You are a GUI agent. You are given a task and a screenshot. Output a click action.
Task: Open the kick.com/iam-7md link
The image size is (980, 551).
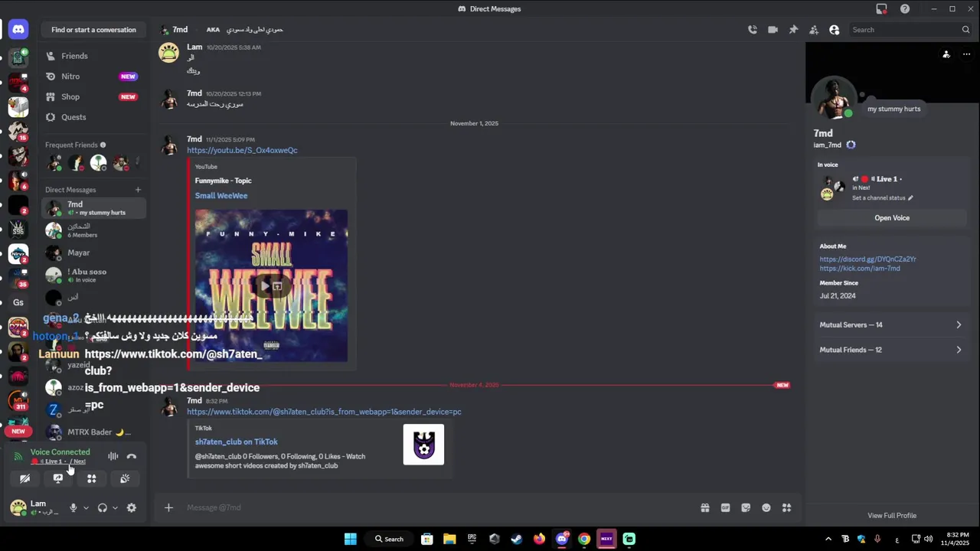[x=860, y=269]
